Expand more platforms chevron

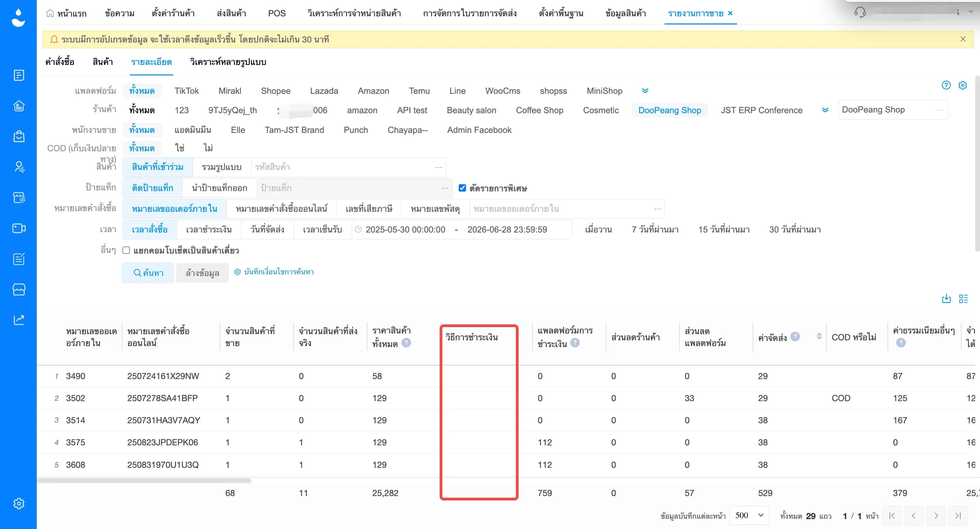pyautogui.click(x=645, y=90)
